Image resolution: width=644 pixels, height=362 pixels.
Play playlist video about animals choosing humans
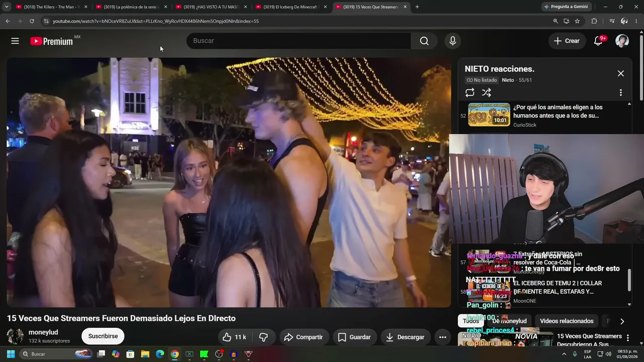(x=546, y=115)
